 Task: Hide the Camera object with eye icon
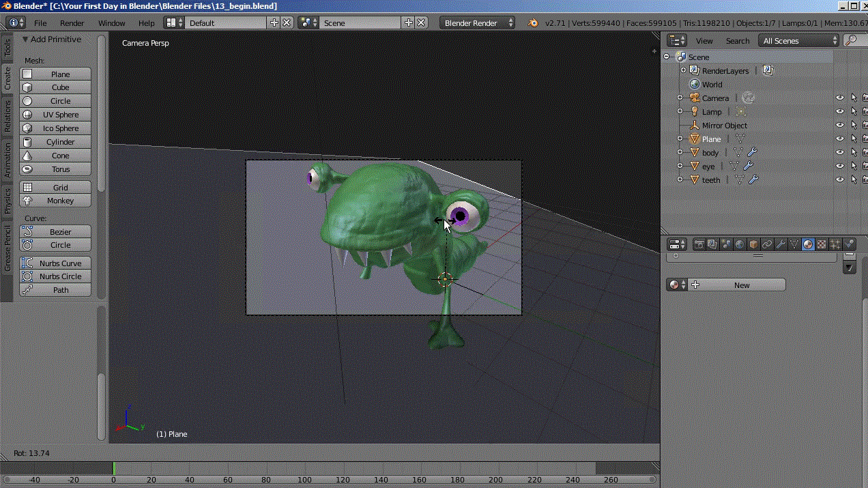pyautogui.click(x=840, y=98)
